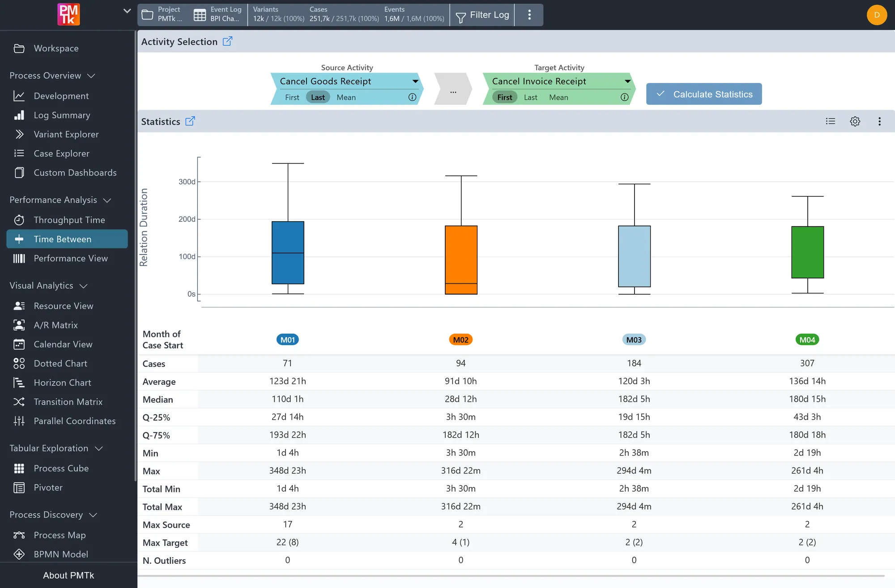The image size is (895, 588).
Task: Open Cancel Invoice Receipt target dropdown
Action: tap(561, 81)
